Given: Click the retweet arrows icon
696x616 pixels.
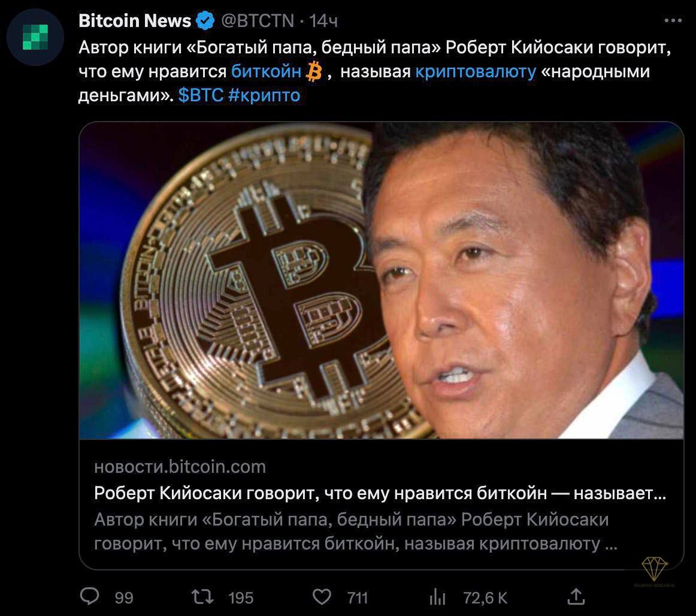Looking at the screenshot, I should (x=202, y=597).
